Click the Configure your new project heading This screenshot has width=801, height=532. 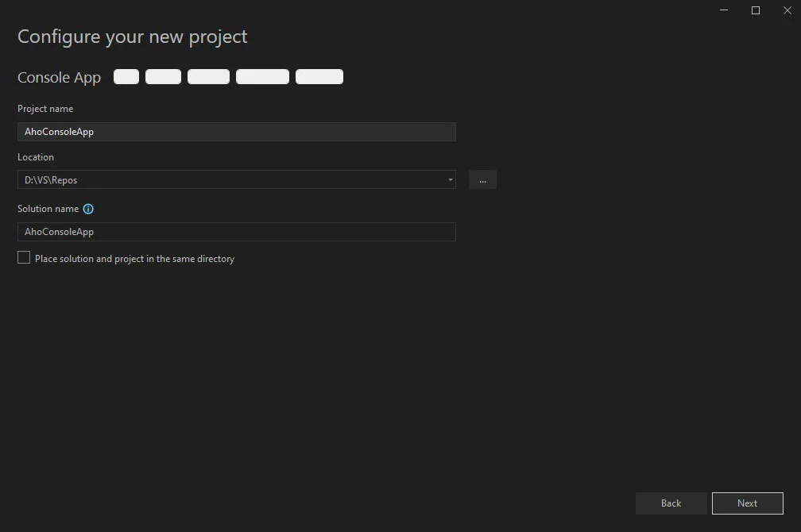pos(132,37)
